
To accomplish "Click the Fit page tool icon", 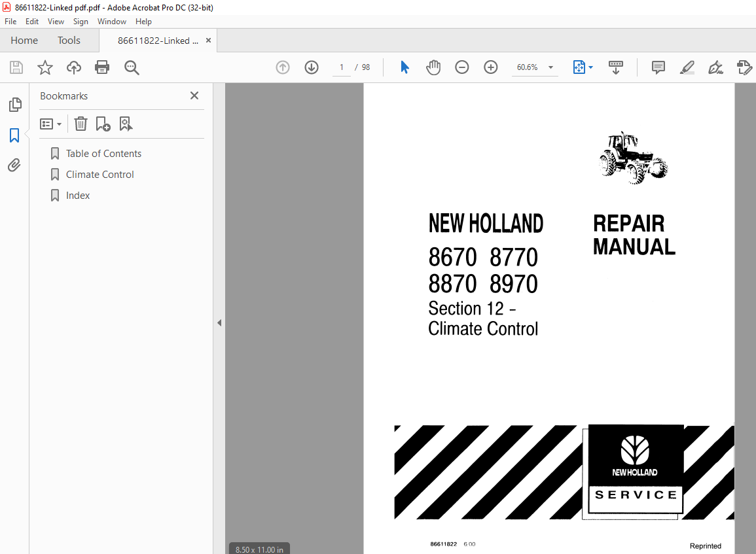I will coord(579,67).
